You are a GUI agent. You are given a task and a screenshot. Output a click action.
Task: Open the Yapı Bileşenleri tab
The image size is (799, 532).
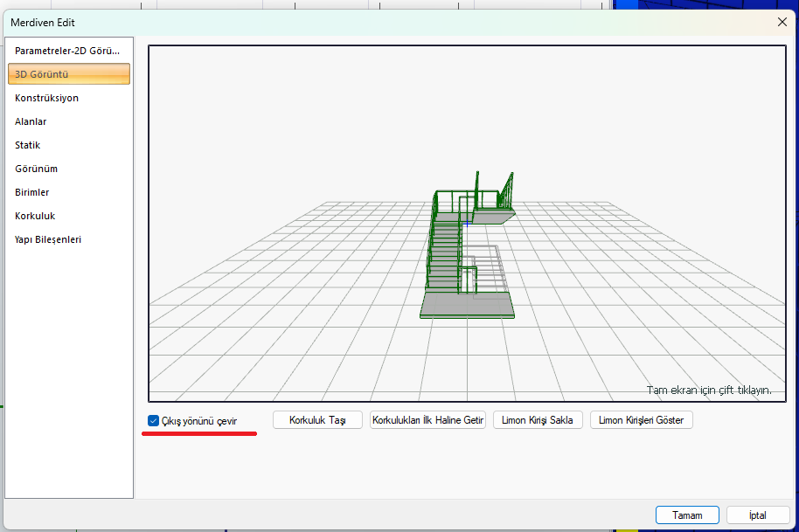coord(69,239)
